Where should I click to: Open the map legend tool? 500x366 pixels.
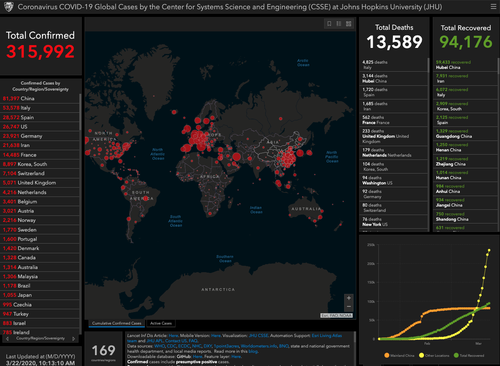(339, 24)
